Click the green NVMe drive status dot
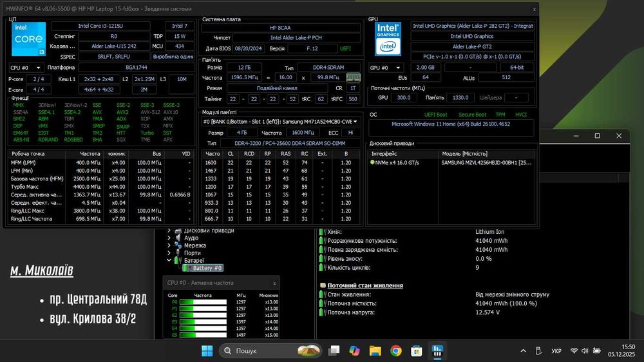 click(372, 162)
